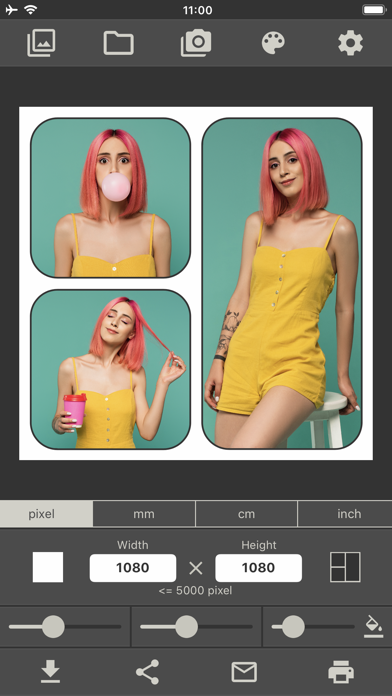Open the color palette icon
Image resolution: width=392 pixels, height=696 pixels.
coord(273,43)
